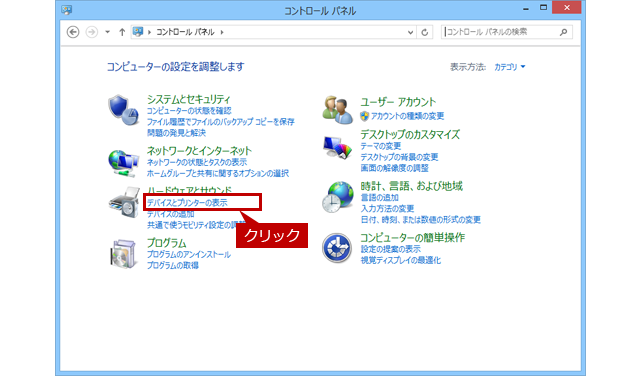Open デスクトップのカスタマイズ category
This screenshot has height=376, width=640.
(x=410, y=134)
